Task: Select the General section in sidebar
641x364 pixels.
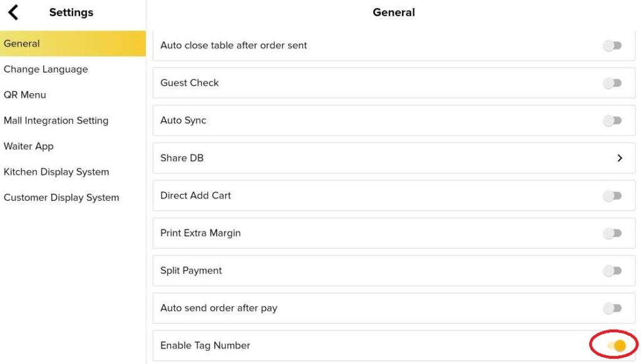Action: [22, 43]
